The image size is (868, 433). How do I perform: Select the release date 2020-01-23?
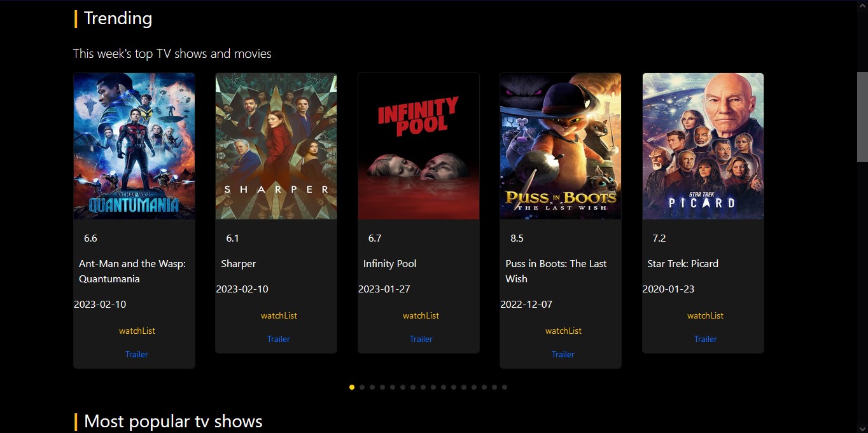tap(669, 289)
